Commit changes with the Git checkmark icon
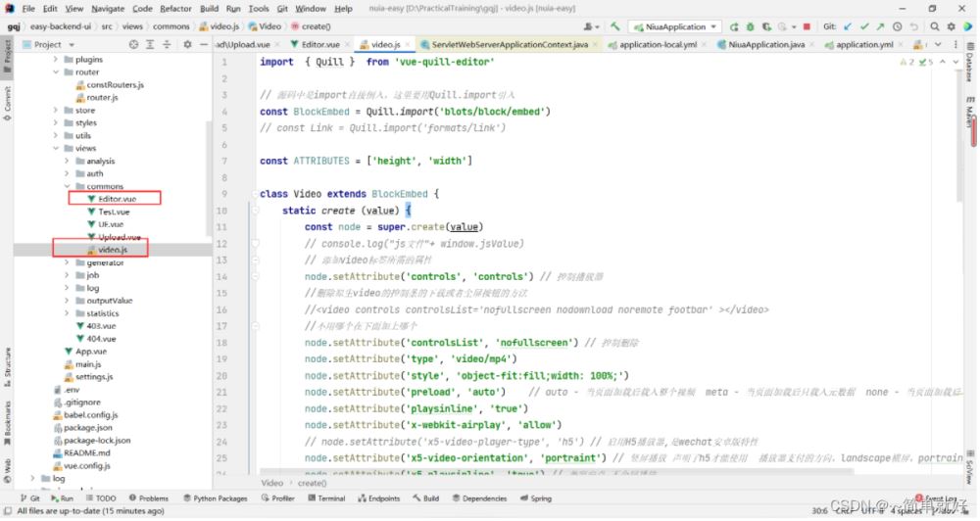Screen dimensions: 980x521 coord(864,26)
